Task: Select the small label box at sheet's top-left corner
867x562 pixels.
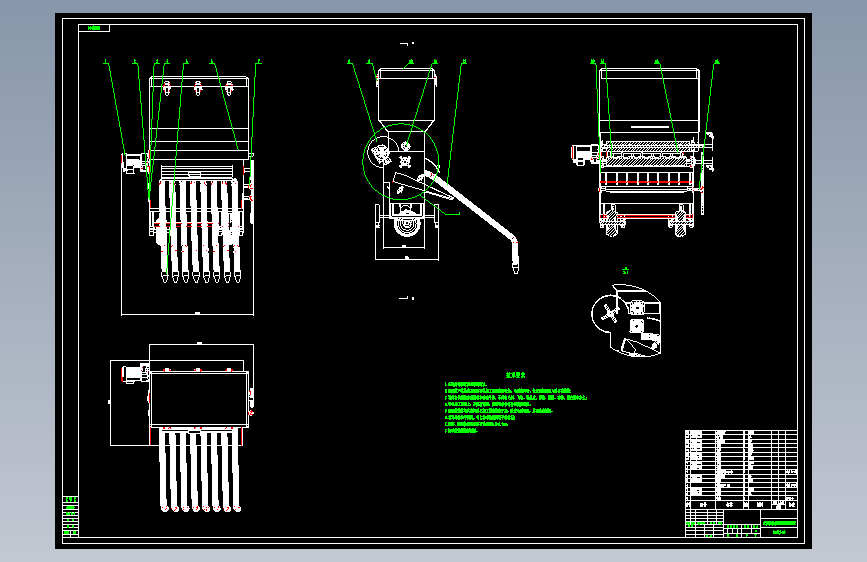Action: (94, 28)
